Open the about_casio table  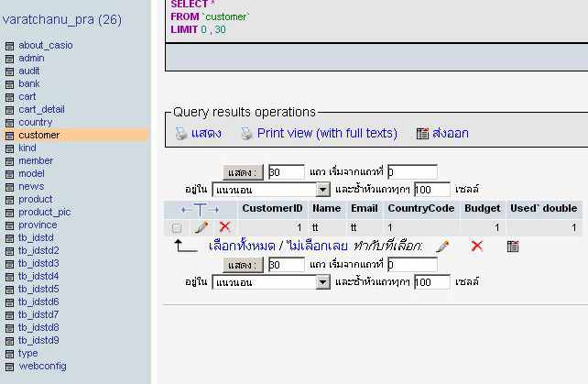pyautogui.click(x=46, y=46)
